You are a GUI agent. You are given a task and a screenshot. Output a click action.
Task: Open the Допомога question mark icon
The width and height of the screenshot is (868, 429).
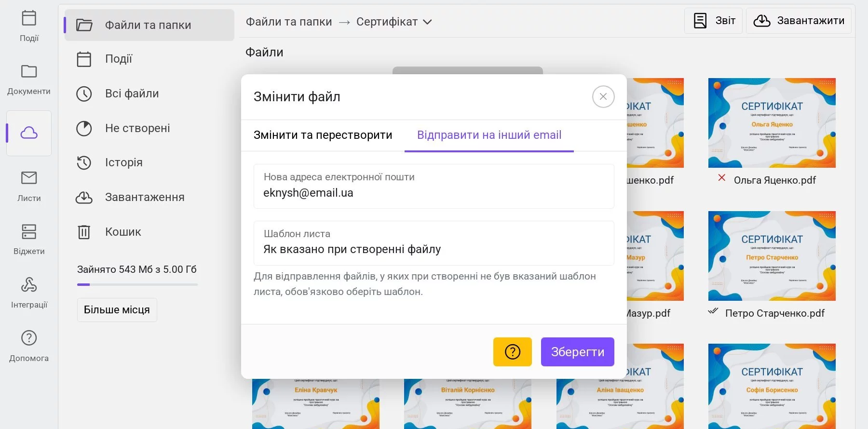pyautogui.click(x=29, y=338)
